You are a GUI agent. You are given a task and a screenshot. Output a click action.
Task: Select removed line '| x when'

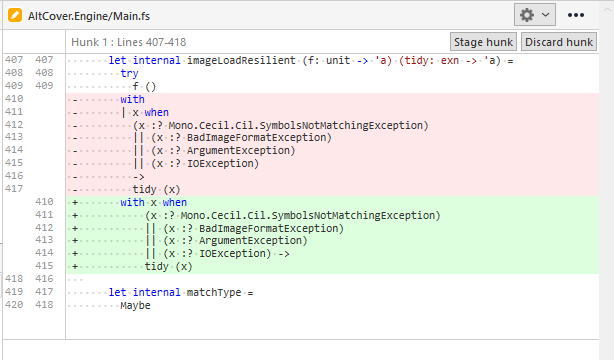coord(332,112)
